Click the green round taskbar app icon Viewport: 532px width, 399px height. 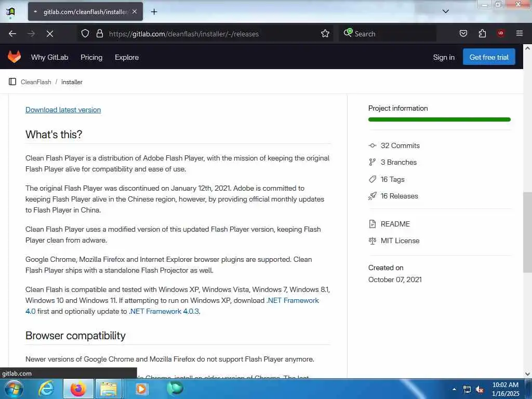[x=175, y=388]
